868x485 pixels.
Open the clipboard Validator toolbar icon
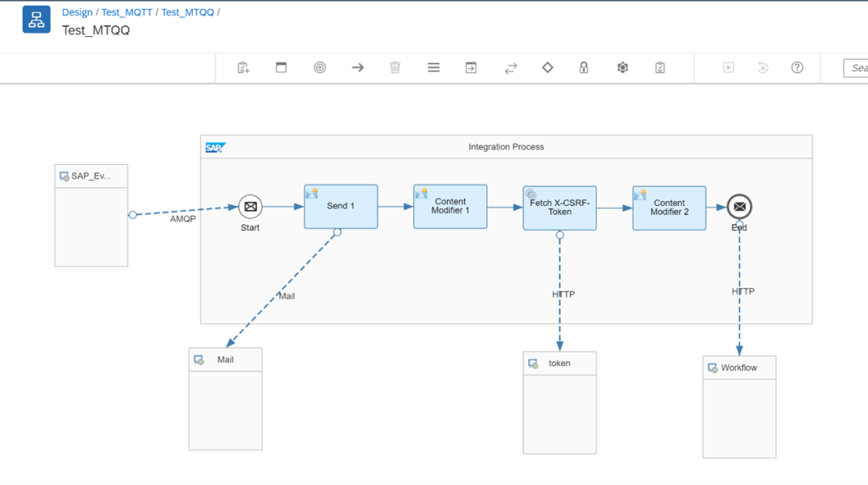pos(660,68)
